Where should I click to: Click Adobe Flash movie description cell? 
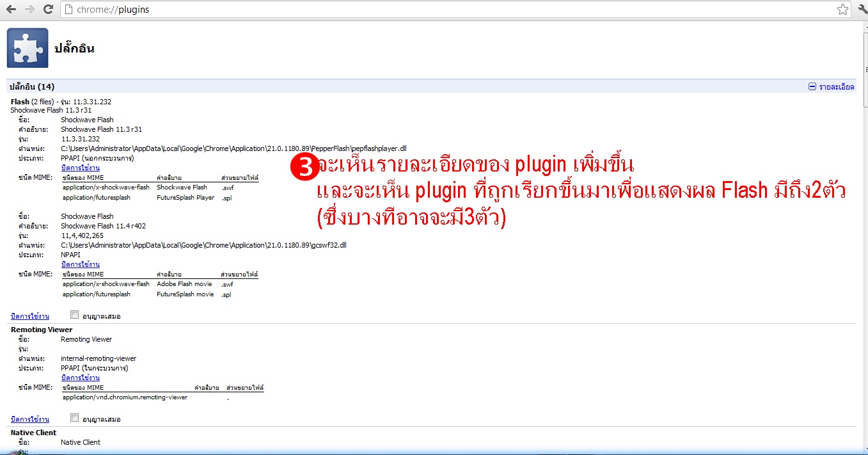184,284
